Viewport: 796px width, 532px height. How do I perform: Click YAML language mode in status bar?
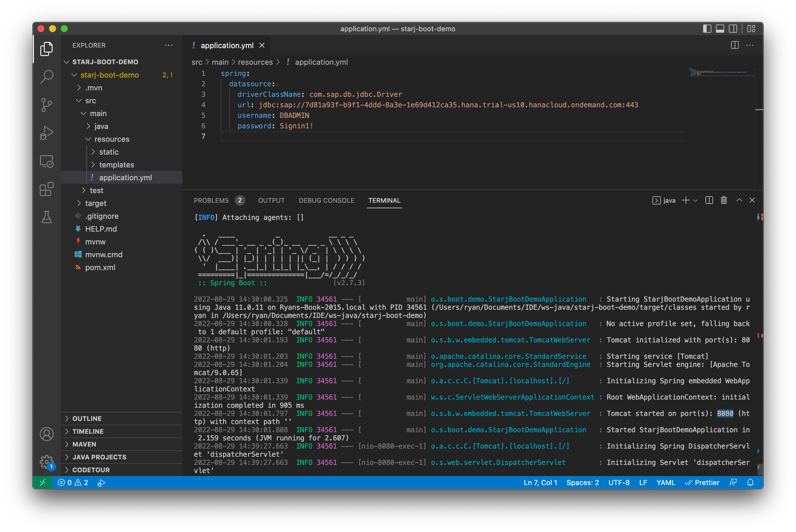click(665, 482)
